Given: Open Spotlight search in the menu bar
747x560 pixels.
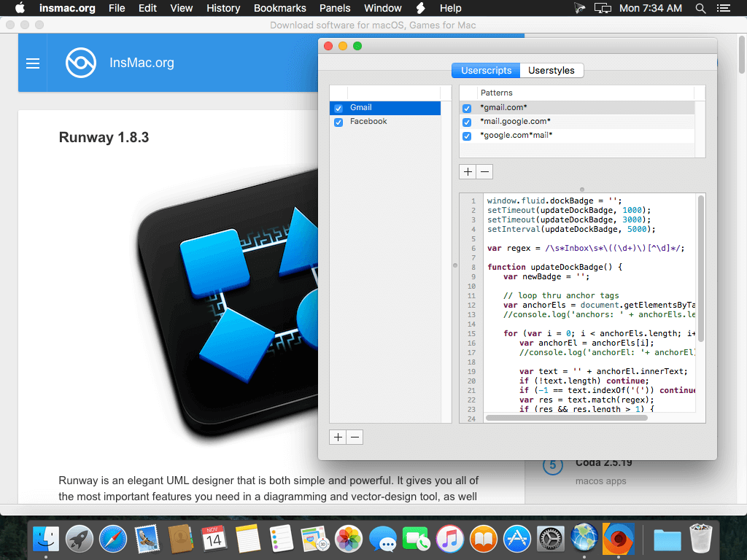Looking at the screenshot, I should point(700,8).
